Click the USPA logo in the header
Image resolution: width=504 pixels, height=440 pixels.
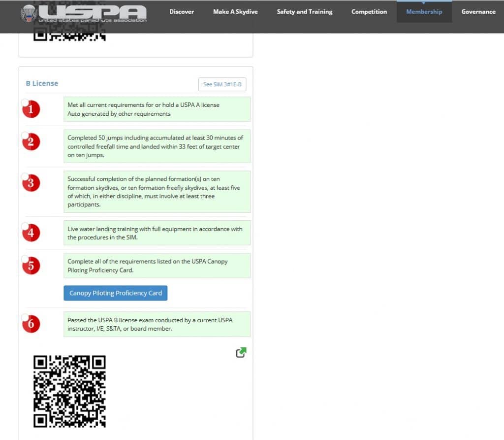tap(84, 13)
